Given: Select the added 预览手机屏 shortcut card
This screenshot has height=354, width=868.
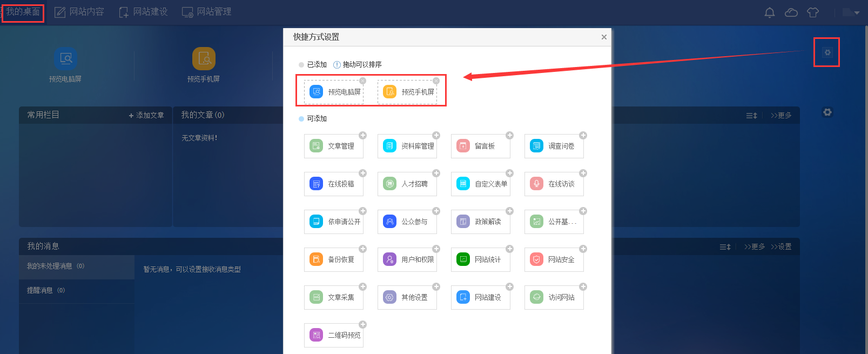Looking at the screenshot, I should click(407, 92).
